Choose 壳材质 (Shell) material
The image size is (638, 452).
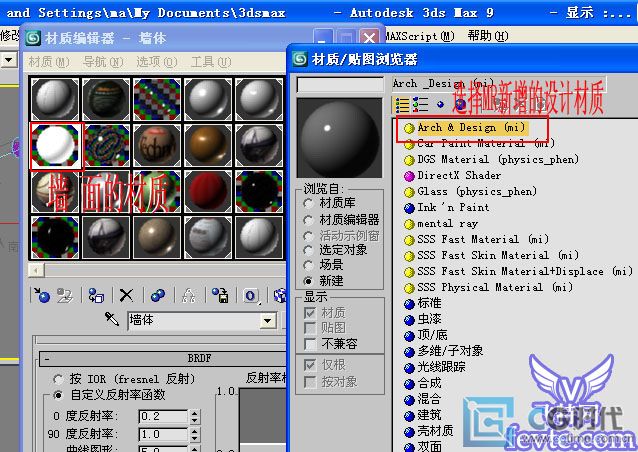[x=435, y=431]
